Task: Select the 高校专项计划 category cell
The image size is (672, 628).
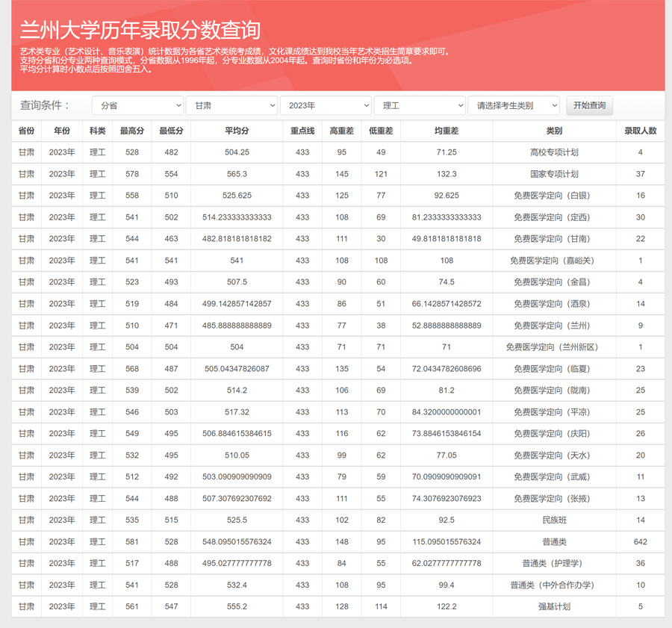Action: 555,152
